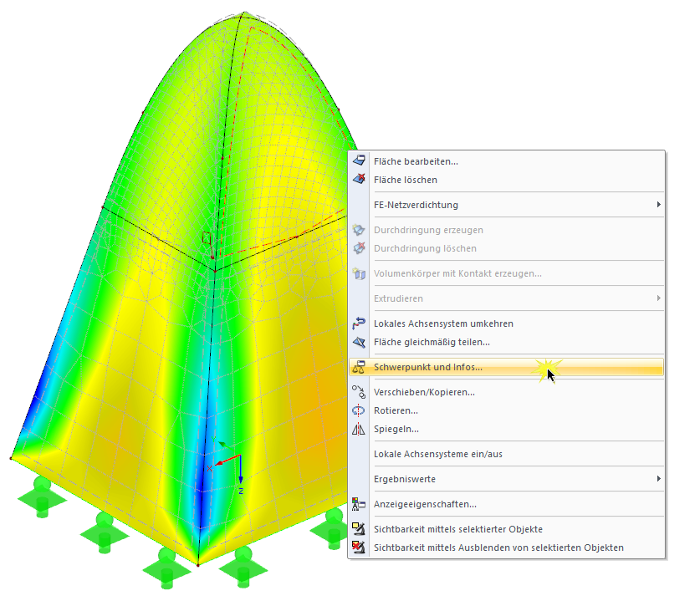Select the Rotieren... entry
700x601 pixels.
tap(506, 410)
